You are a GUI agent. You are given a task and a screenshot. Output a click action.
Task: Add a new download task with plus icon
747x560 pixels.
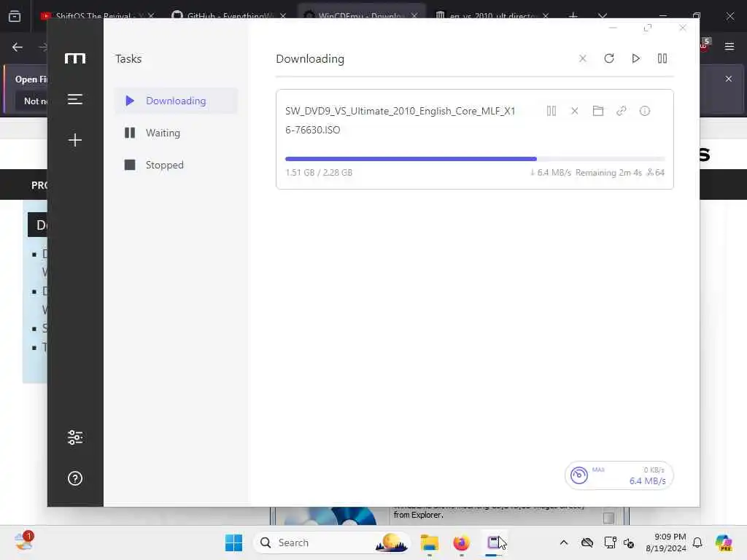75,140
